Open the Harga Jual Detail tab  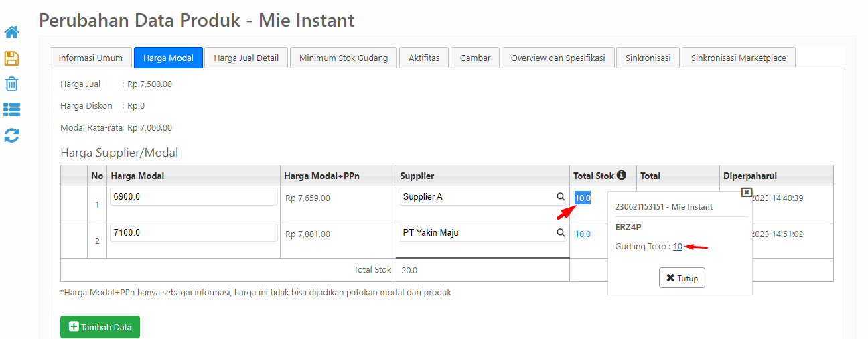coord(246,58)
